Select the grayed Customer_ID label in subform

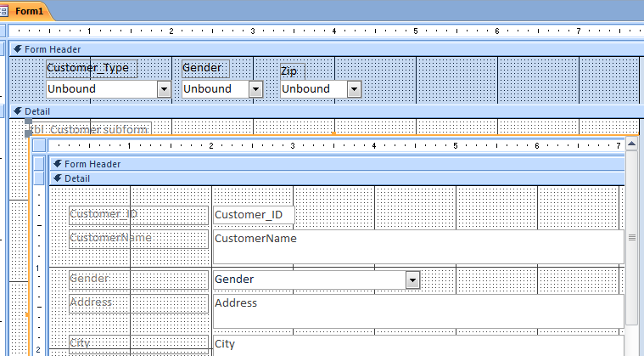click(x=139, y=216)
